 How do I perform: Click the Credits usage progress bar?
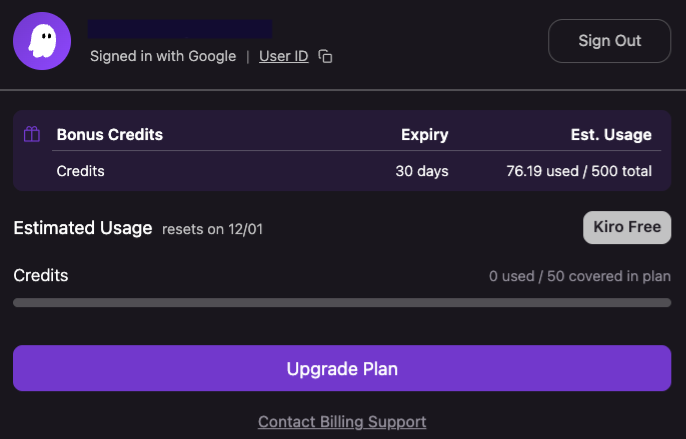[342, 302]
